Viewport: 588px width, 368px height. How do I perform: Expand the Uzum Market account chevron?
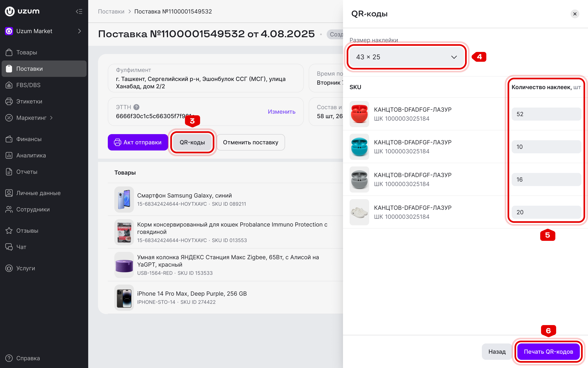[79, 31]
